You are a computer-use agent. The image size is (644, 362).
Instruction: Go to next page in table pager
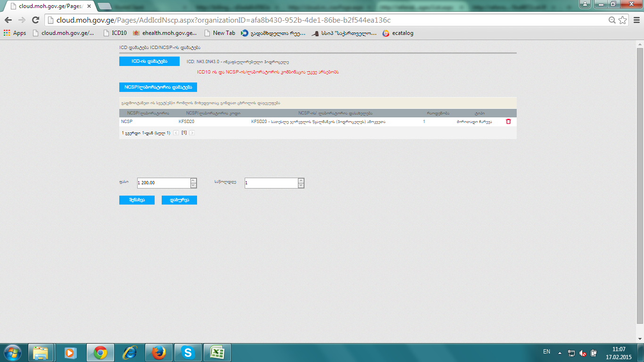tap(192, 133)
